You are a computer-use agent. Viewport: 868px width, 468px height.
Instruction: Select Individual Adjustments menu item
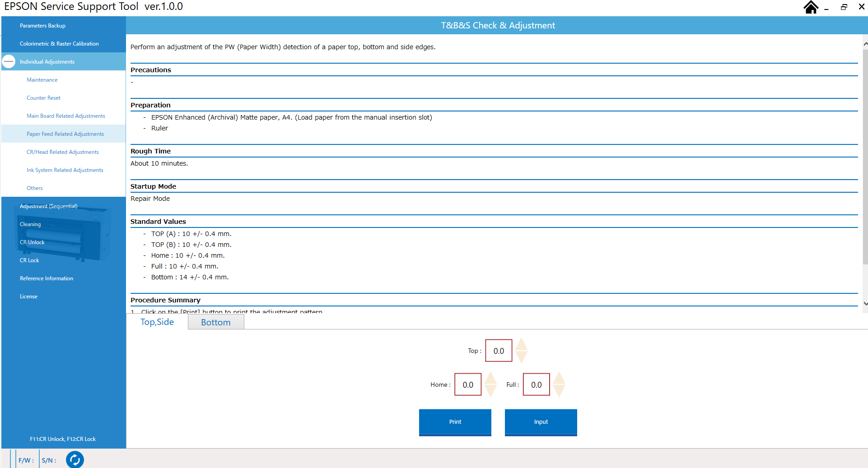(63, 62)
